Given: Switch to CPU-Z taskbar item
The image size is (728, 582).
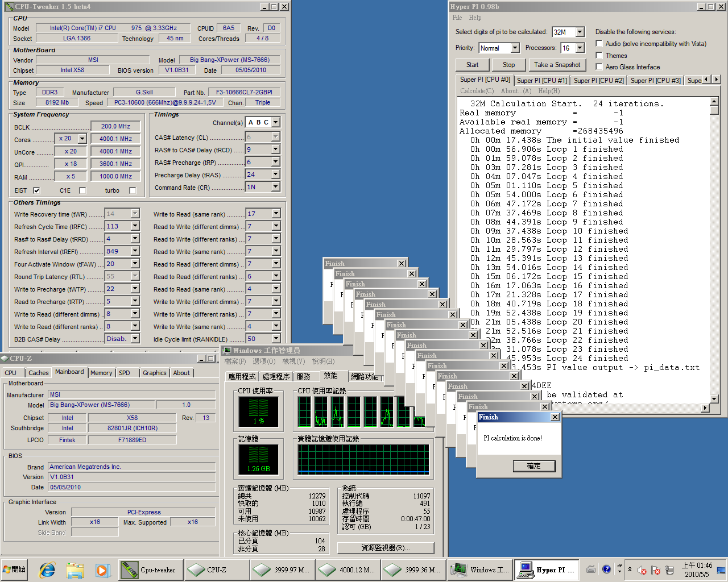Looking at the screenshot, I should [216, 569].
